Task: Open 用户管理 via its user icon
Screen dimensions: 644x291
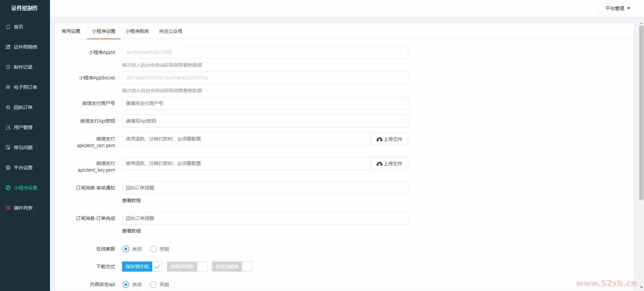Action: click(x=8, y=127)
